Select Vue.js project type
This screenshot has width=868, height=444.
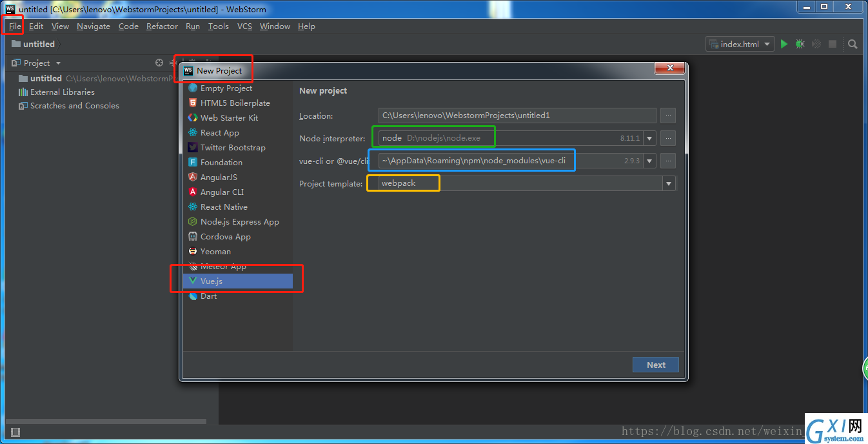pyautogui.click(x=238, y=281)
